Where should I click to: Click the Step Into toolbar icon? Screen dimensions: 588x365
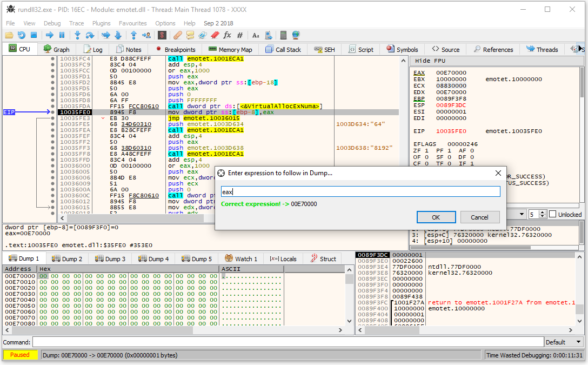[77, 35]
